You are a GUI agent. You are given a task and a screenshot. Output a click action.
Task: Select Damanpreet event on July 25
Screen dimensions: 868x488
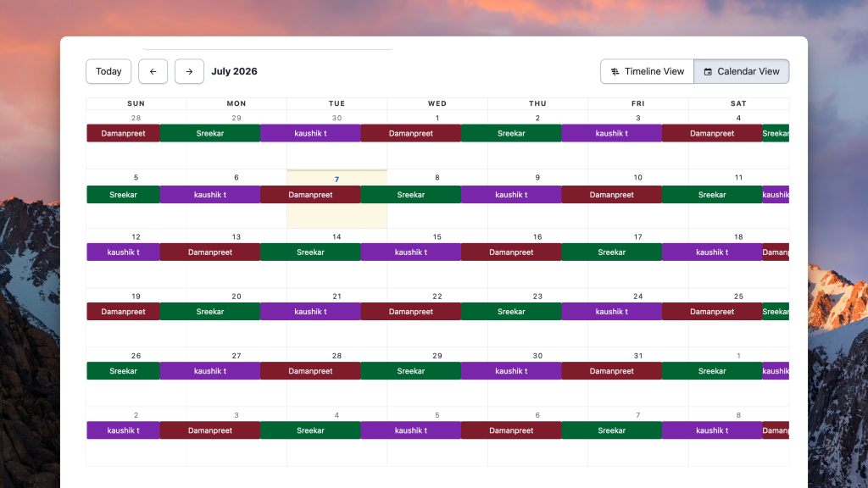(x=712, y=312)
